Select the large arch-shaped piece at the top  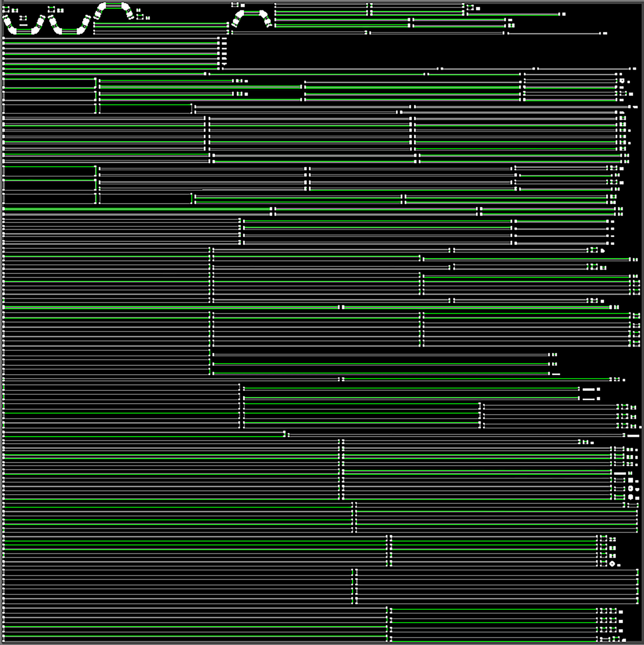tap(113, 6)
